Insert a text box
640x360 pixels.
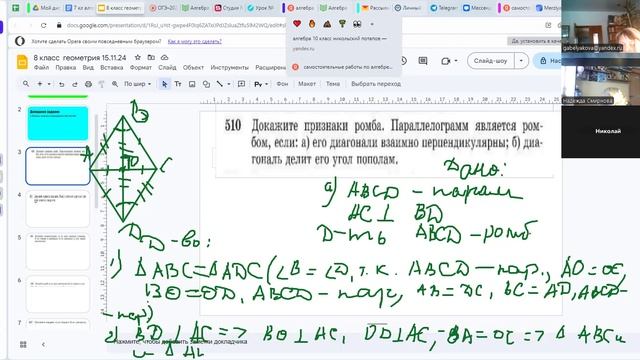coord(178,84)
